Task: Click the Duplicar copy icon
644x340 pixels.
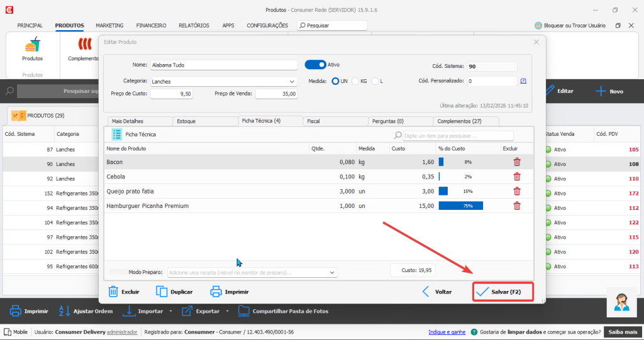Action: pos(162,292)
